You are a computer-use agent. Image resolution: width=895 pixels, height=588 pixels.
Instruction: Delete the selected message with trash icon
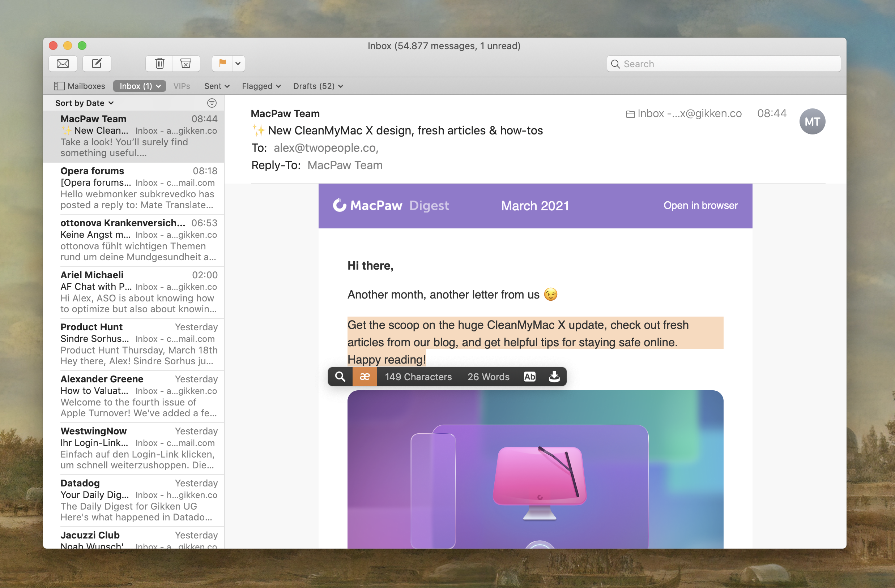(159, 64)
